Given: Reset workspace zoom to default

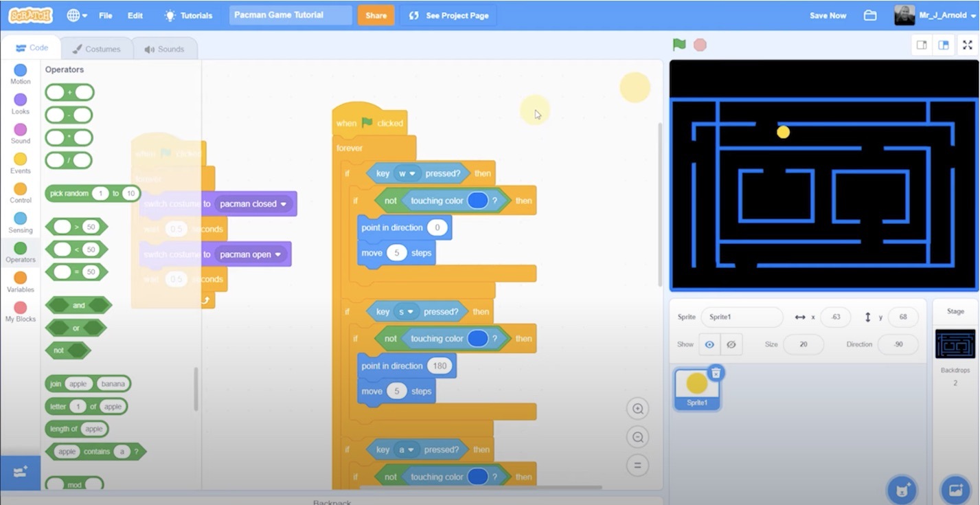Looking at the screenshot, I should [x=637, y=465].
